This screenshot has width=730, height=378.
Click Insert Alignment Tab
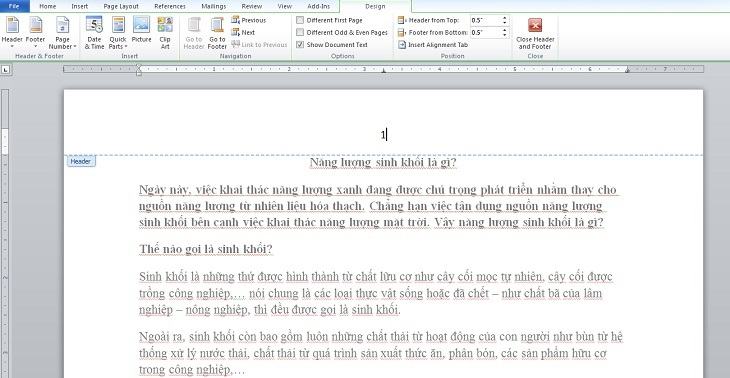433,45
